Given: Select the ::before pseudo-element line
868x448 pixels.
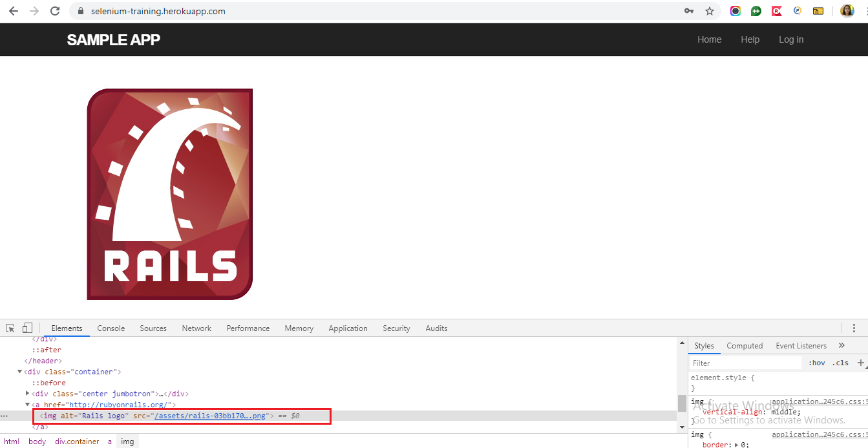Looking at the screenshot, I should click(49, 383).
